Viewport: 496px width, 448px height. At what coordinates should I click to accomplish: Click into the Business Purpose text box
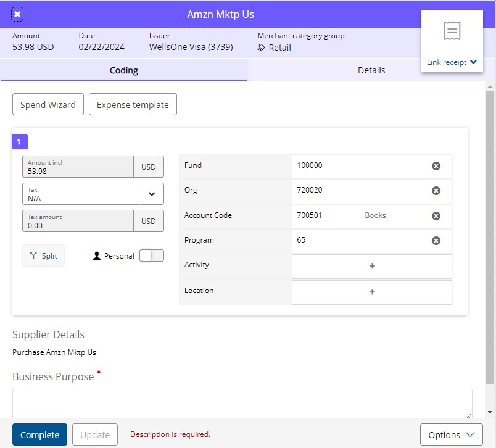coord(242,404)
